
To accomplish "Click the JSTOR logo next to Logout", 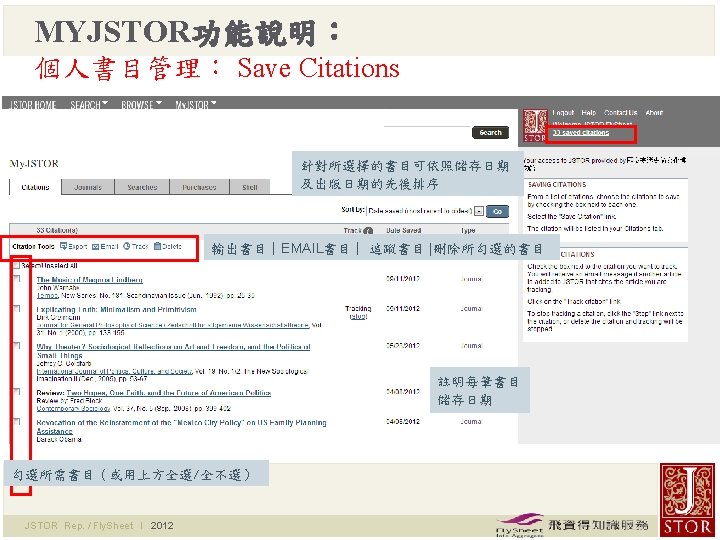I will coord(535,126).
